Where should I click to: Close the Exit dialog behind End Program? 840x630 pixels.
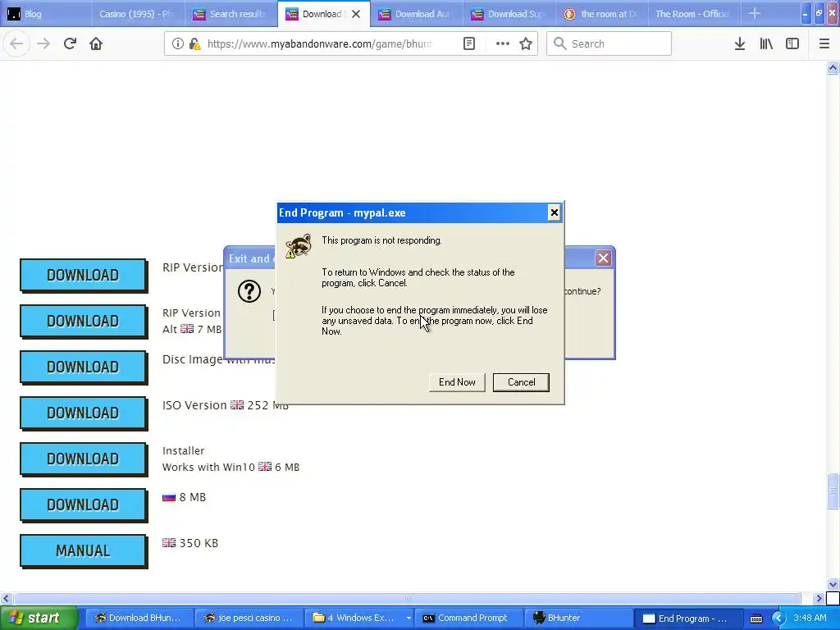pyautogui.click(x=603, y=258)
